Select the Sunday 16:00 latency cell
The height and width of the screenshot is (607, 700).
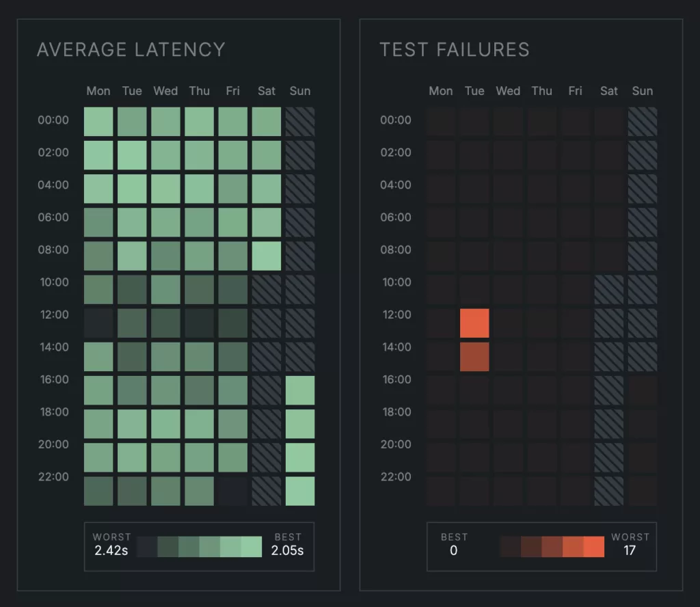(300, 390)
